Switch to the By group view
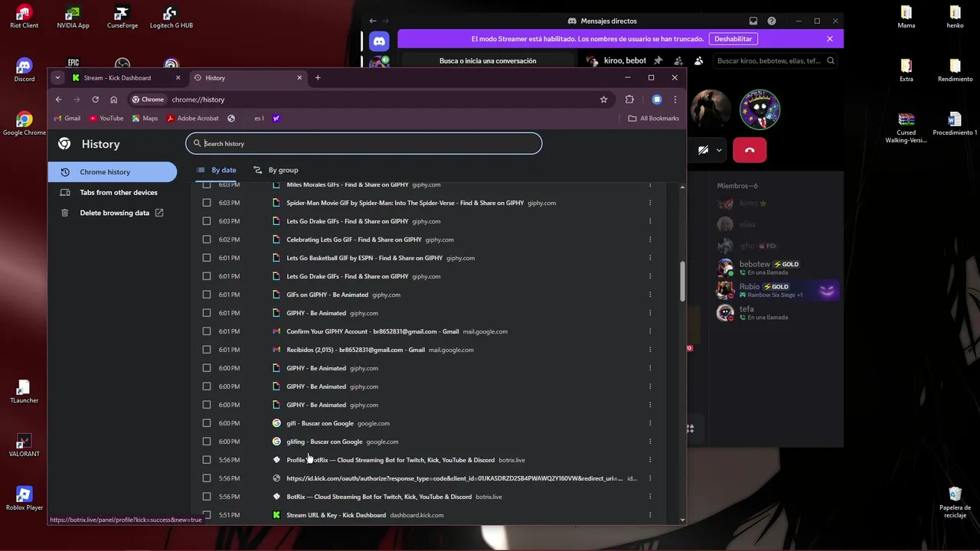980x551 pixels. click(x=276, y=170)
